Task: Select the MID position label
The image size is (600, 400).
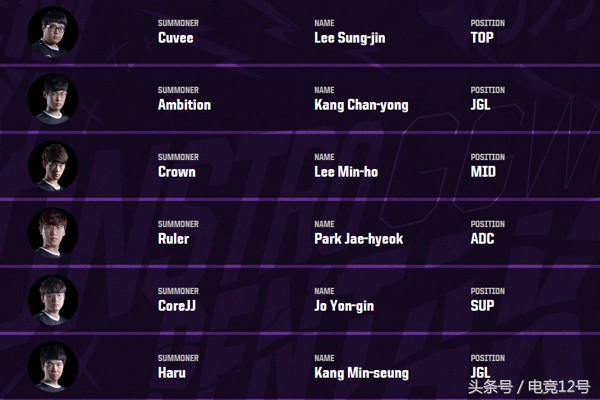Action: 483,172
